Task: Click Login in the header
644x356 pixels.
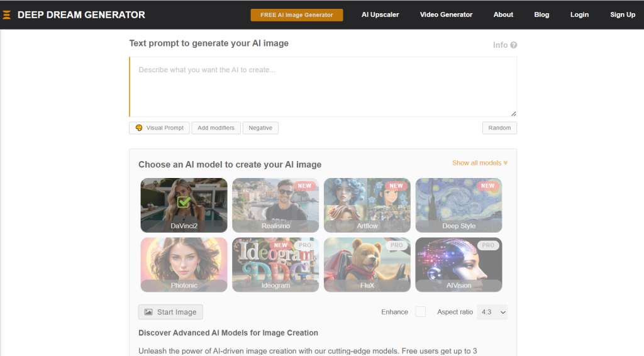Action: click(x=579, y=15)
